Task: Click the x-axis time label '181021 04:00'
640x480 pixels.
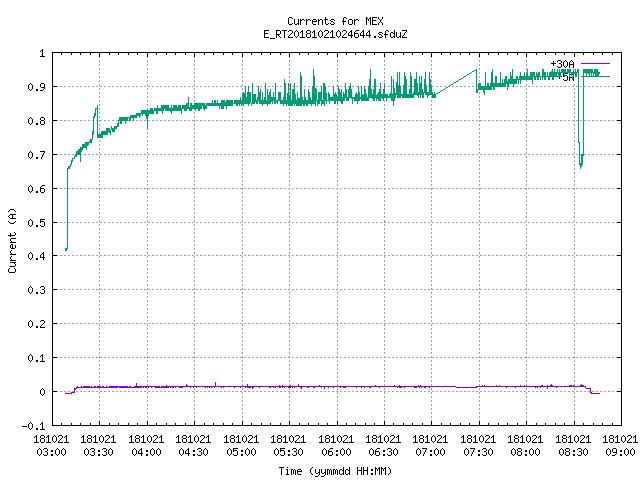Action: (146, 446)
